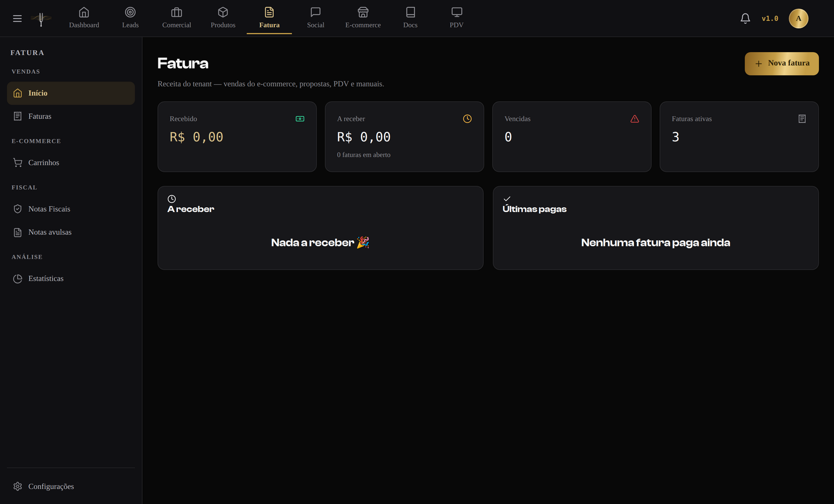Click the Início house icon in sidebar
Viewport: 834px width, 504px height.
click(x=18, y=93)
